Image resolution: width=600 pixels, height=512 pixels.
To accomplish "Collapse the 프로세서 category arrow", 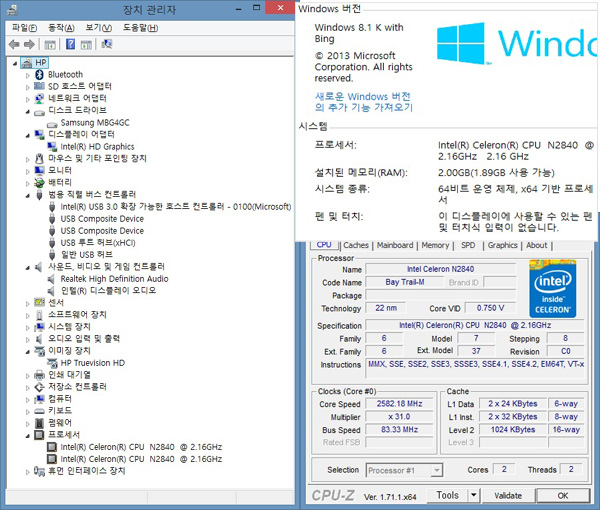I will pos(28,436).
